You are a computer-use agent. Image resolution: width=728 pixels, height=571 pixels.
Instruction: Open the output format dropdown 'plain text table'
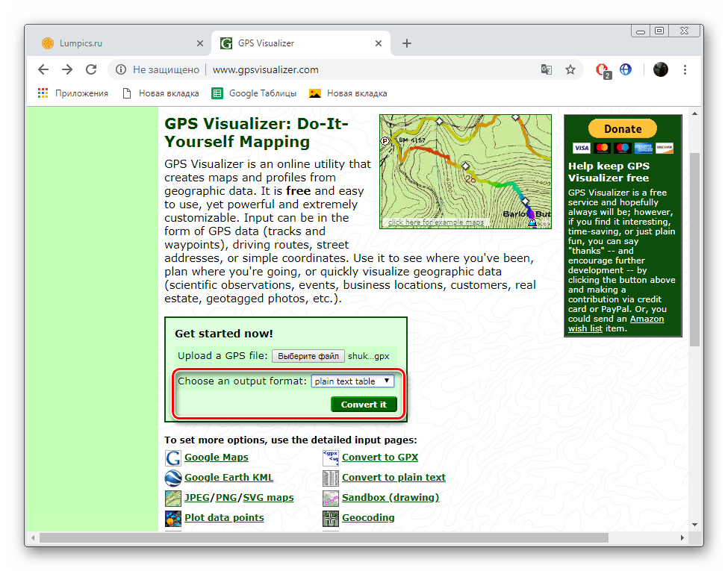pyautogui.click(x=352, y=381)
